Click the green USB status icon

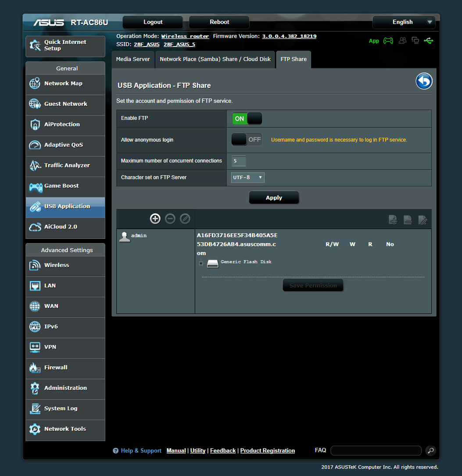point(429,40)
